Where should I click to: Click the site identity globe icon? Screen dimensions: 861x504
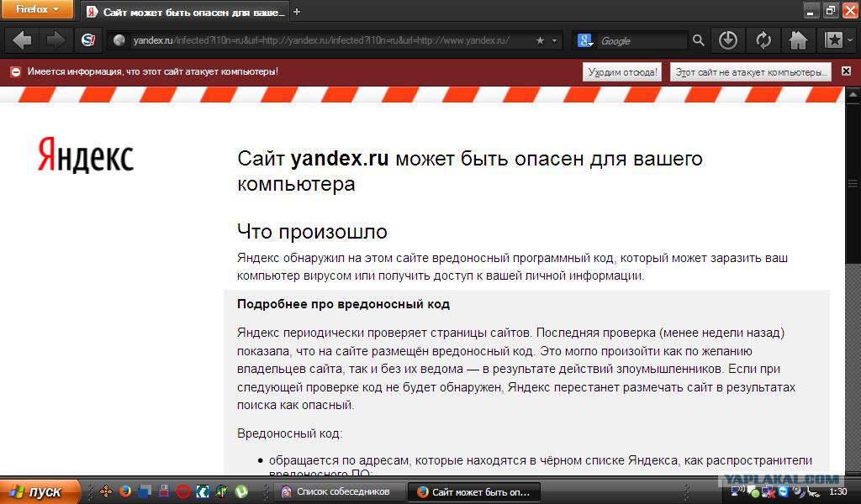(x=119, y=40)
